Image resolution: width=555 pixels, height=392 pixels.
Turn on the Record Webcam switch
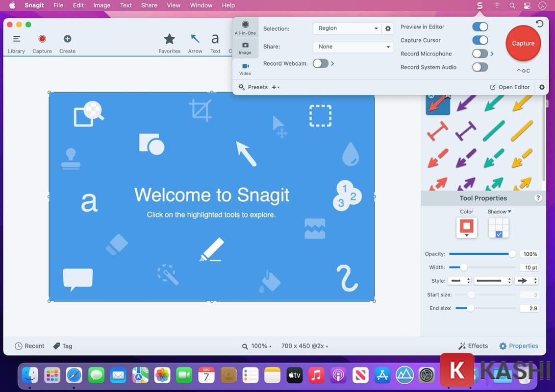click(x=320, y=63)
